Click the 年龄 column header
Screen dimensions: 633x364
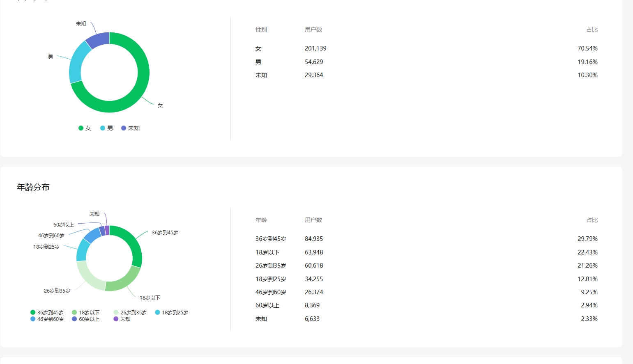coord(261,220)
